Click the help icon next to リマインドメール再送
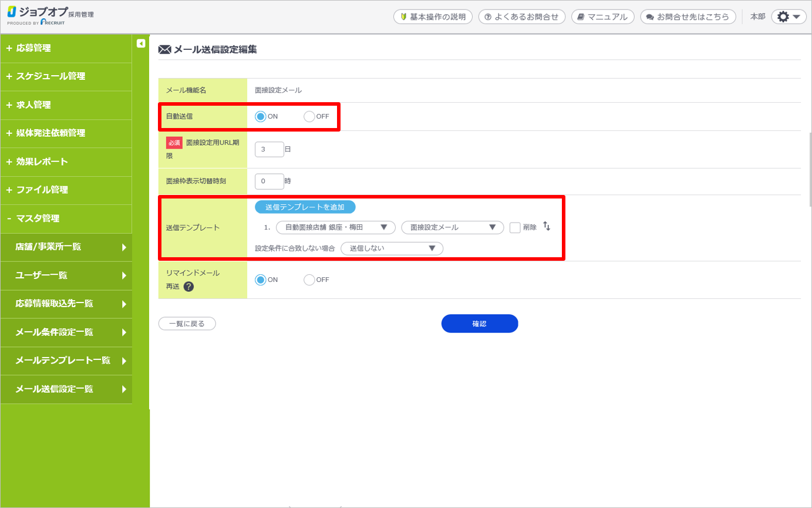 click(x=188, y=287)
